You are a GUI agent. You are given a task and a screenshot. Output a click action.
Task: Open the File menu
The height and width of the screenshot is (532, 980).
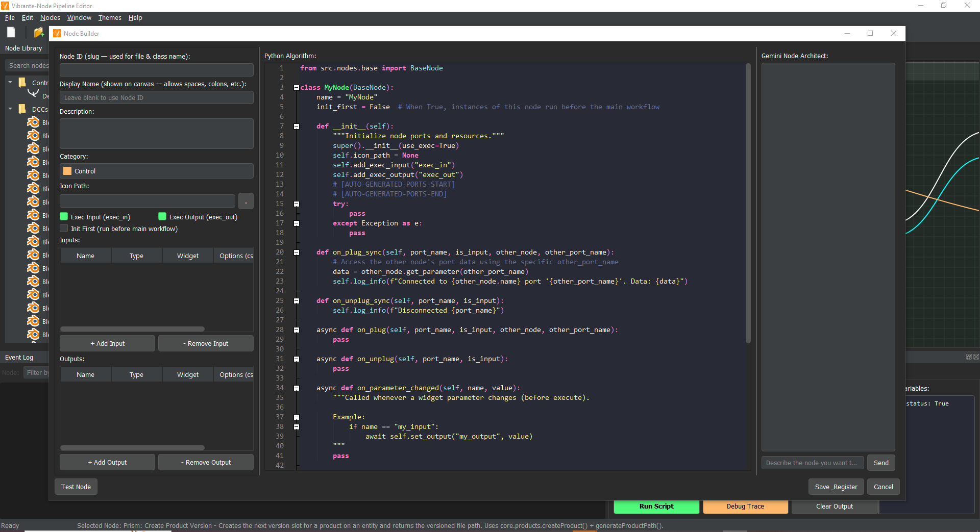10,17
